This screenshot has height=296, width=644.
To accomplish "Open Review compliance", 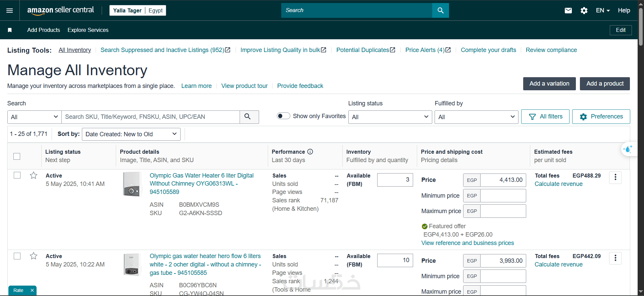I will [x=551, y=50].
